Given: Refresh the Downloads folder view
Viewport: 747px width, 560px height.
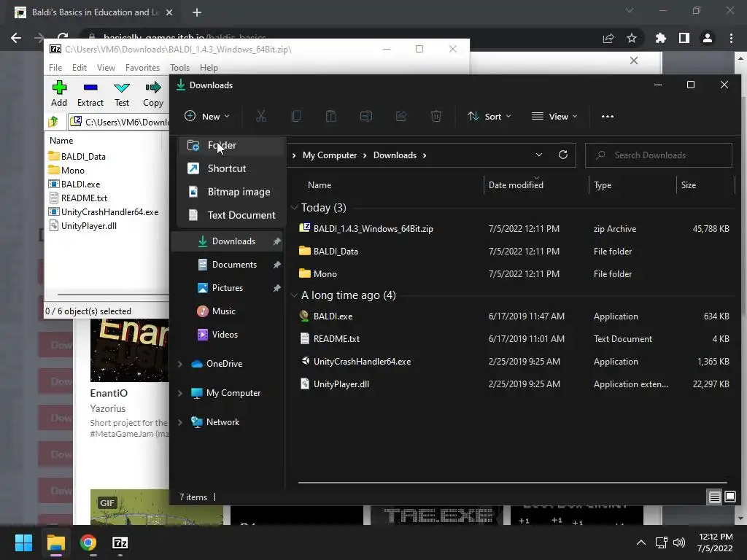Looking at the screenshot, I should 563,155.
